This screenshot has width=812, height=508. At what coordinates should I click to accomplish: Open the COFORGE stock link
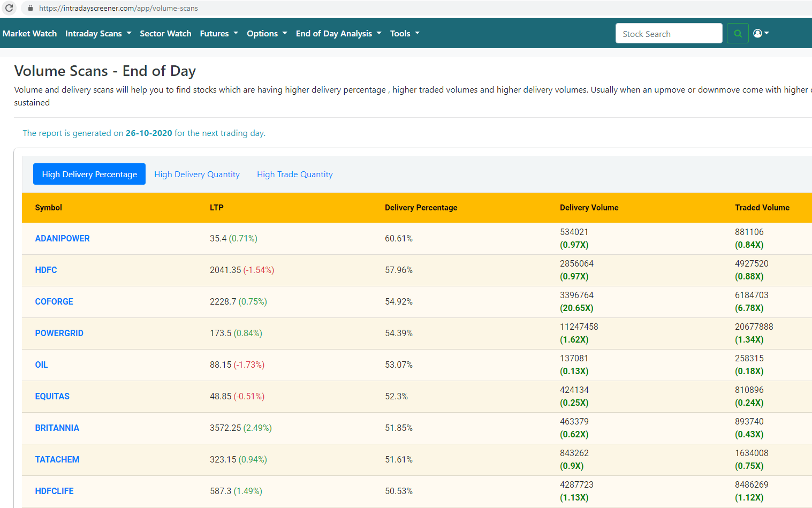click(54, 301)
